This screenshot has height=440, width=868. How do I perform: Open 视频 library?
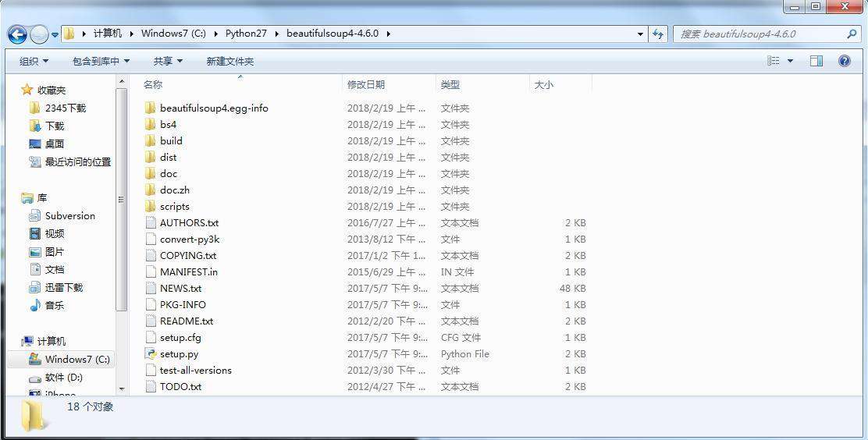coord(55,233)
